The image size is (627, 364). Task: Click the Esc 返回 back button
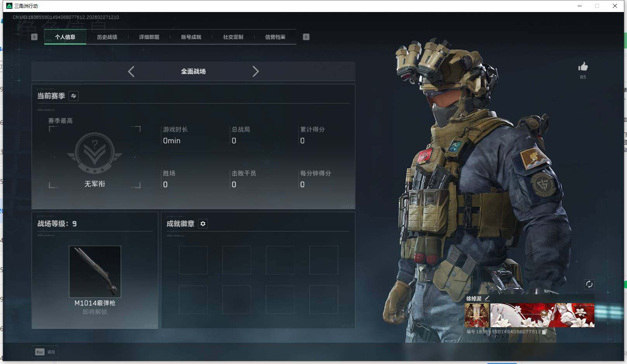coord(45,352)
